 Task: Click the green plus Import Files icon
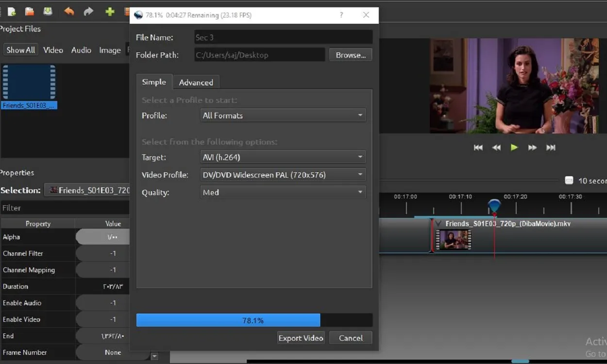[110, 11]
